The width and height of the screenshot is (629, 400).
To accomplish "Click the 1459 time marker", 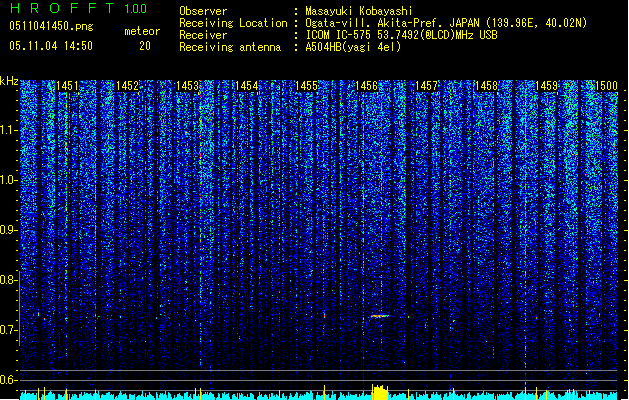I will pos(546,86).
